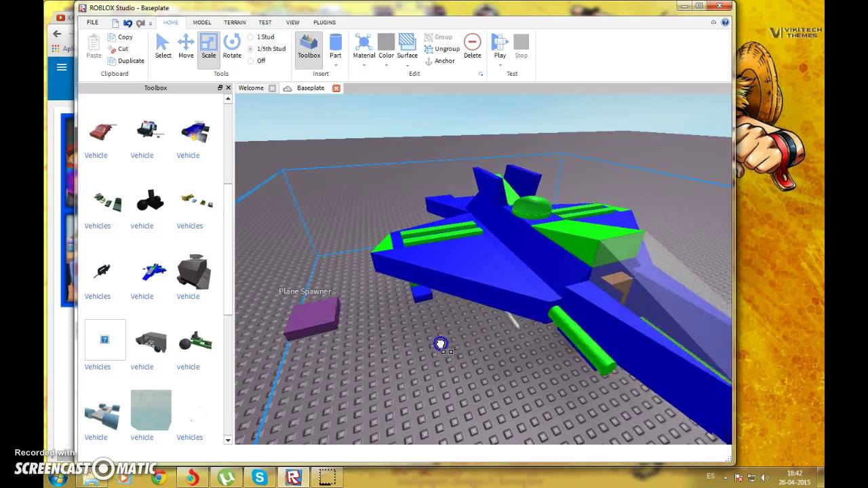Group the selected parts
Screen dimensions: 868x488
click(x=438, y=37)
